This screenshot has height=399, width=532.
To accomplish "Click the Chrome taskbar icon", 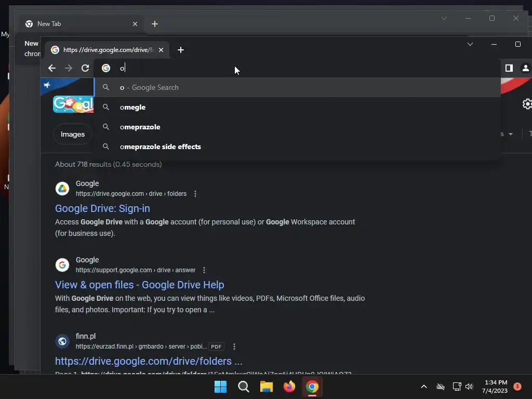I will tap(312, 387).
